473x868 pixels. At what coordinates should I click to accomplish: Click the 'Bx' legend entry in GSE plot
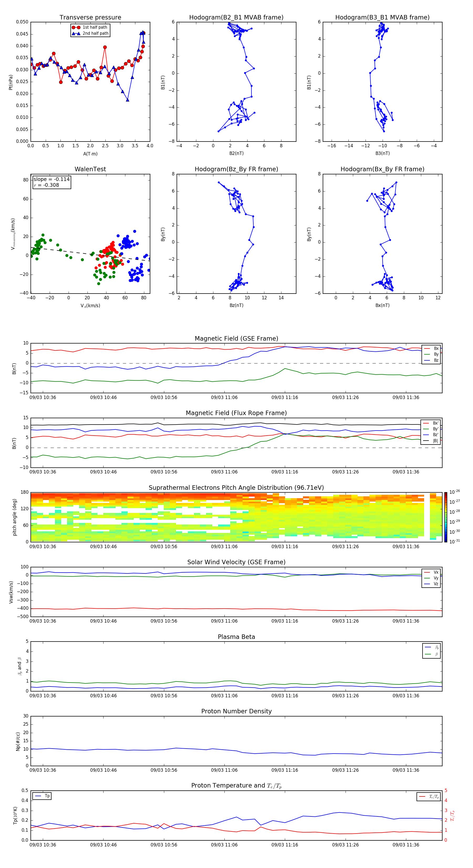[x=431, y=349]
